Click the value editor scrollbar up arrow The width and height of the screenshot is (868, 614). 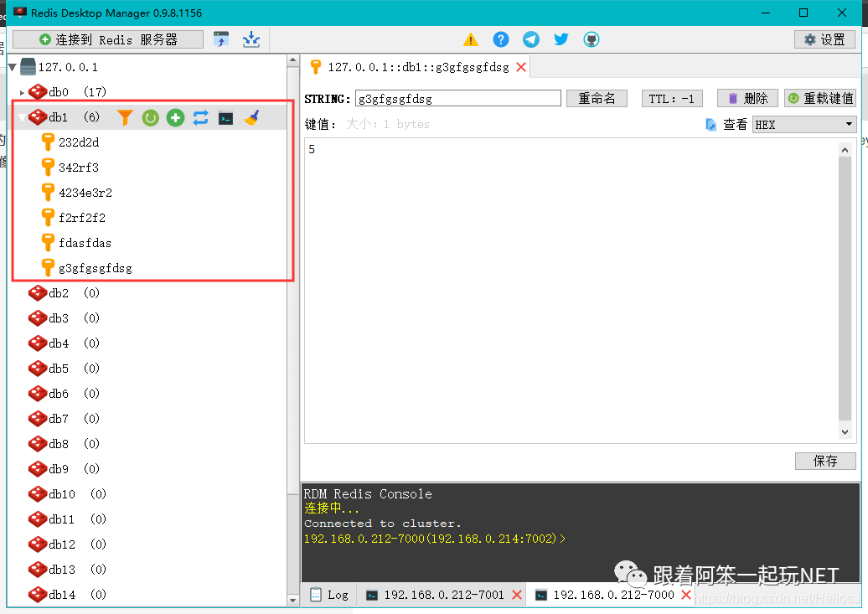coord(845,149)
